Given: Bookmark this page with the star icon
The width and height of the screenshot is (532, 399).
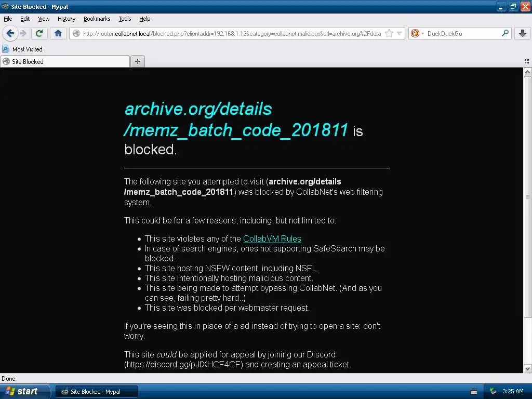Looking at the screenshot, I should (389, 33).
